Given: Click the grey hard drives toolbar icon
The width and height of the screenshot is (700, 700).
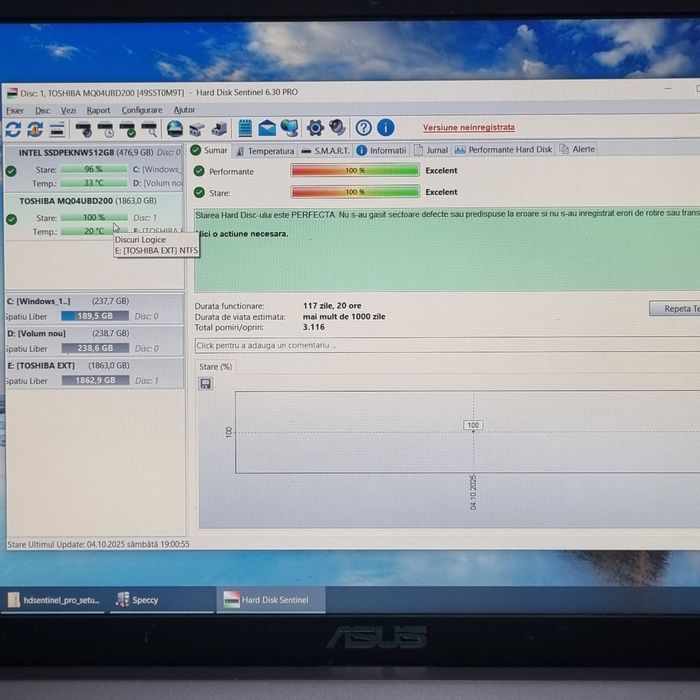Looking at the screenshot, I should pos(196,129).
